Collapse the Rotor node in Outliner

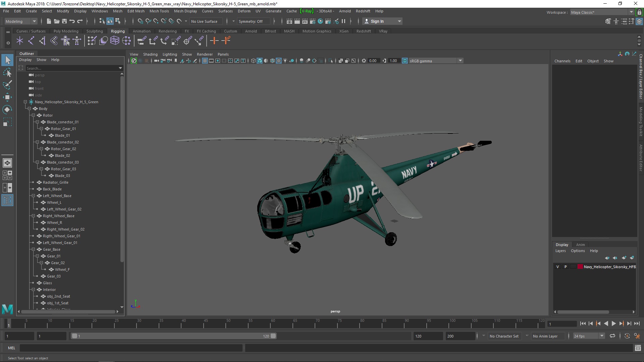[33, 115]
